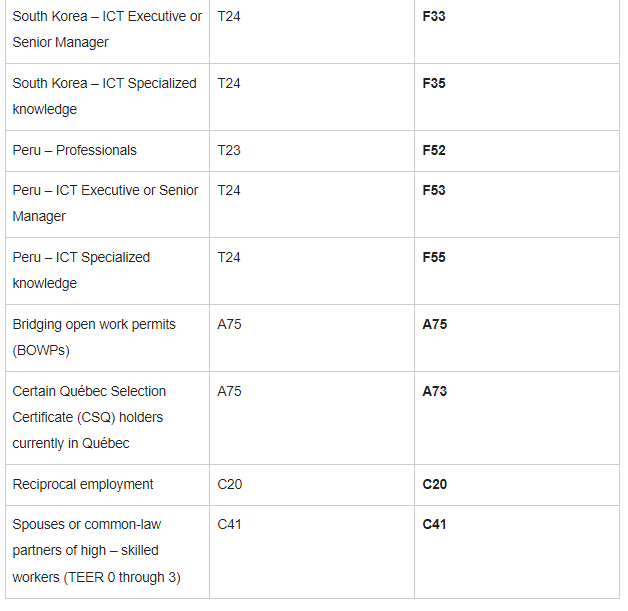
Task: Select the bold F35 code
Action: 434,84
